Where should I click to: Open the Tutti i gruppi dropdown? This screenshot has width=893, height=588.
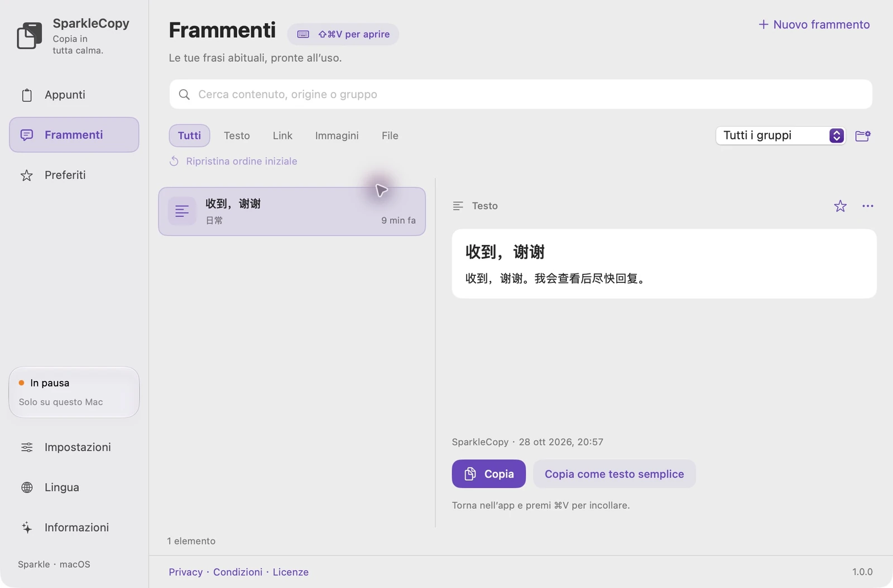point(780,136)
